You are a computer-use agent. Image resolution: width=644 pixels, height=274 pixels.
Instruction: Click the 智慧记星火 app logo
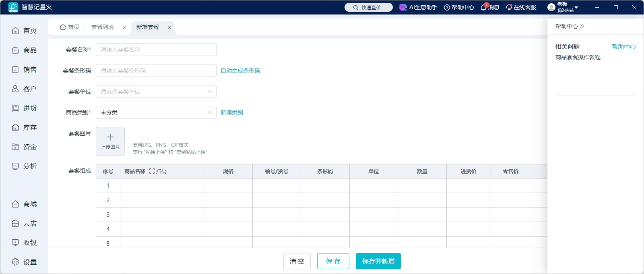[13, 7]
